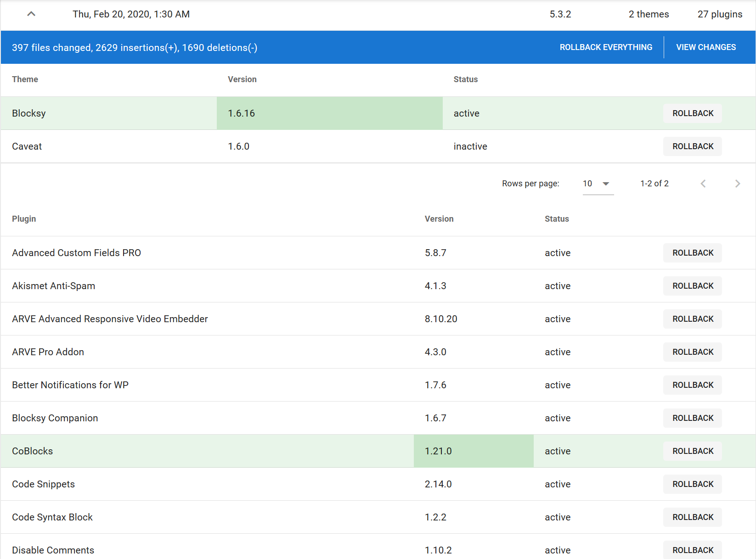The image size is (756, 559).
Task: Rollback the Caveat theme
Action: tap(693, 146)
